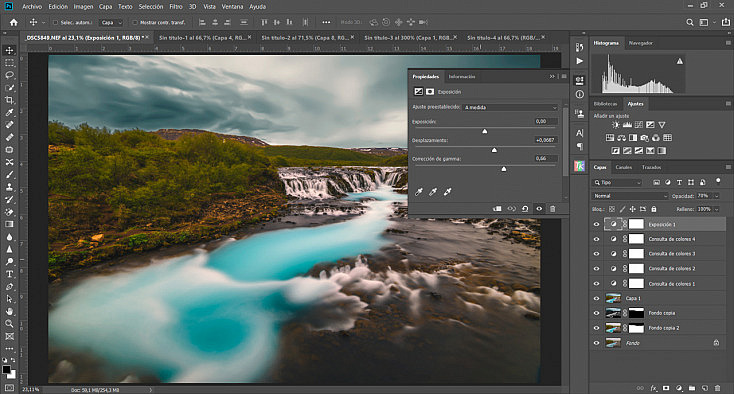Switch to the Navegador tab

coord(640,43)
